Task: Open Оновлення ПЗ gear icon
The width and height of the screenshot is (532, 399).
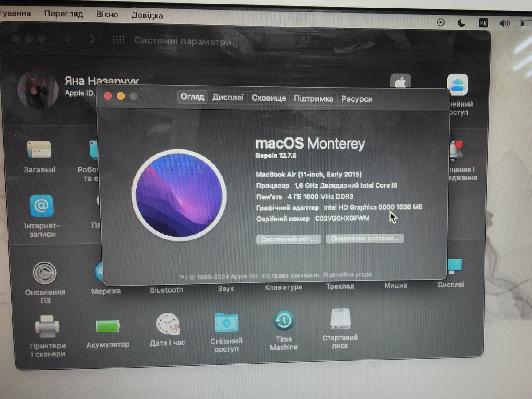Action: 45,273
